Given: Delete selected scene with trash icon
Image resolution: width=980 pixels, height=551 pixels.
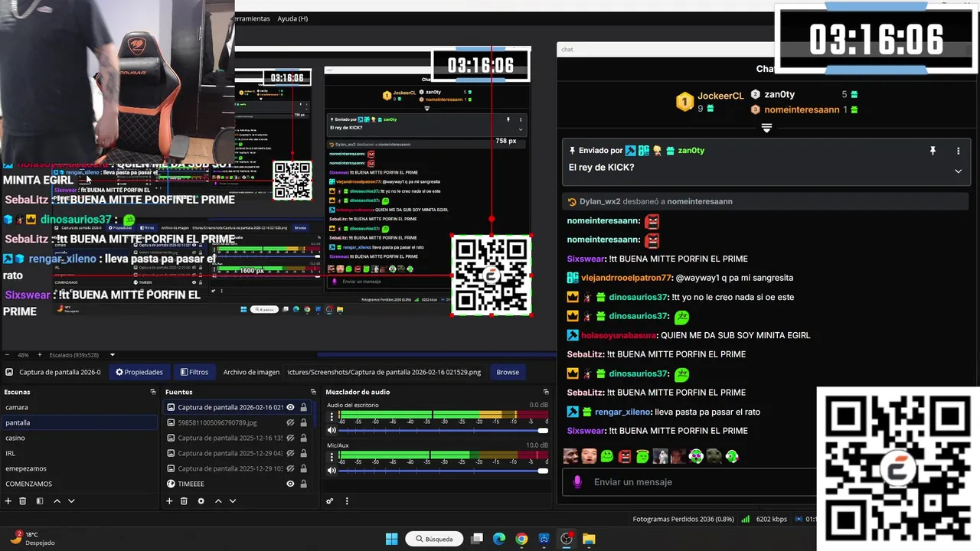Looking at the screenshot, I should click(x=23, y=501).
